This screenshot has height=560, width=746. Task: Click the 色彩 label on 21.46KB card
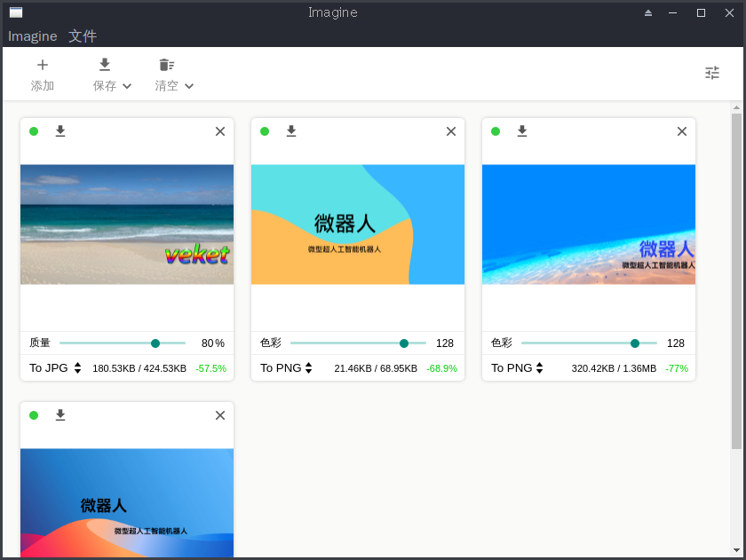(x=271, y=343)
